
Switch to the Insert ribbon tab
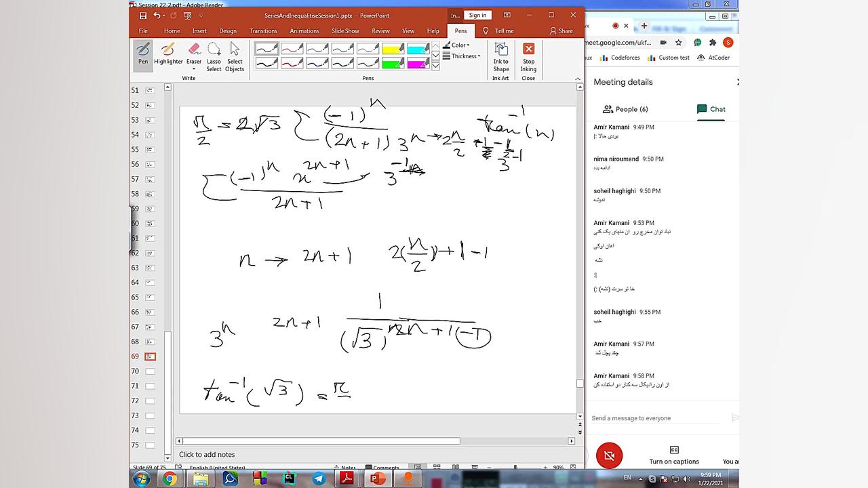point(199,30)
